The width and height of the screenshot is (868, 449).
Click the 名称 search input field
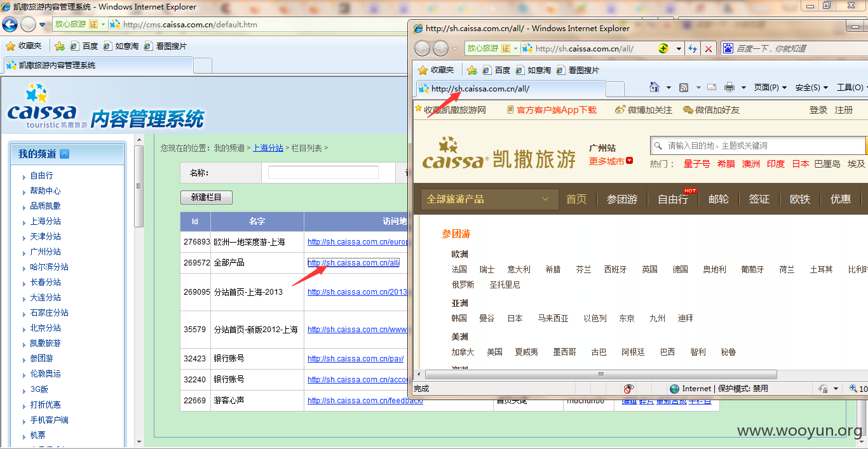point(323,172)
